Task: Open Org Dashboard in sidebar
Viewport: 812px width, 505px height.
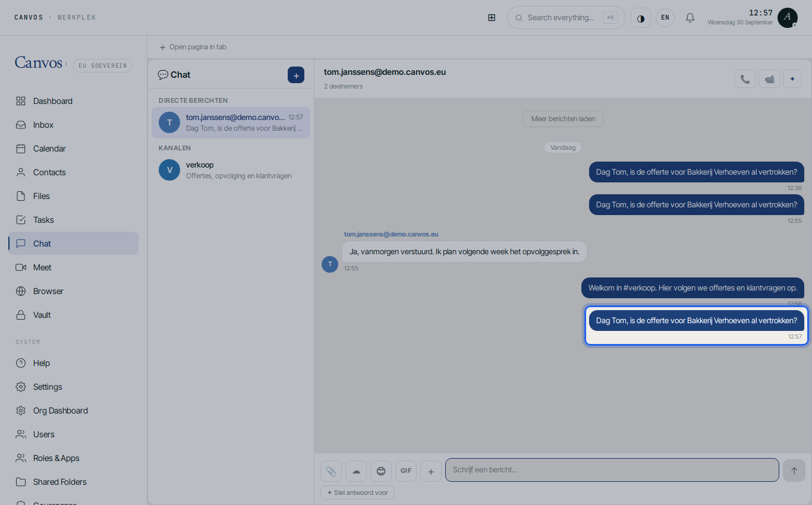Action: click(73, 411)
